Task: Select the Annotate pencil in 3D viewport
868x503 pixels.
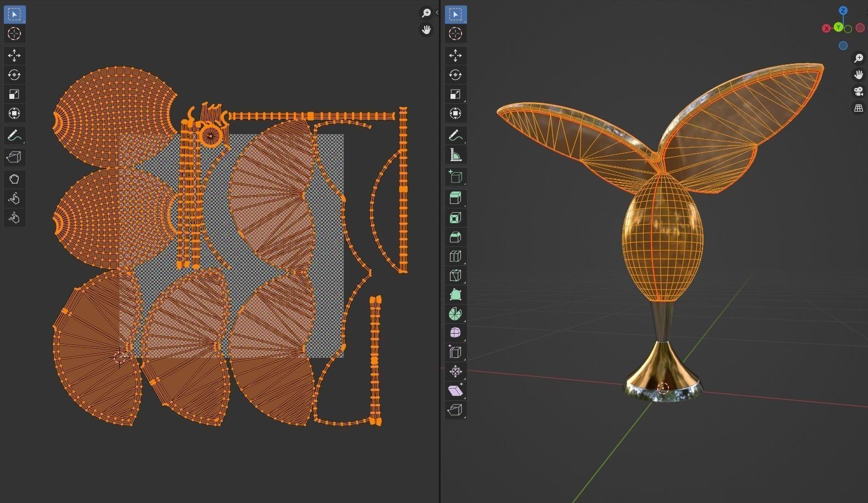Action: point(455,135)
